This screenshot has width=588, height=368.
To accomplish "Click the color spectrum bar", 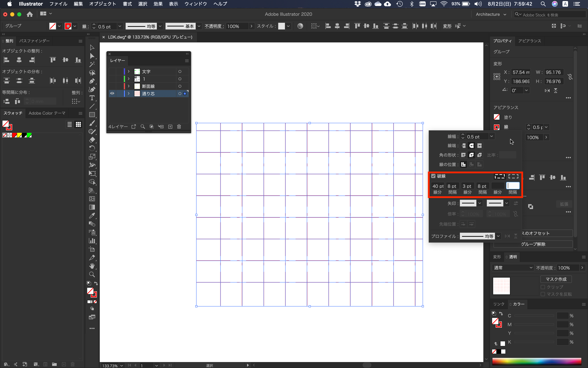I will point(537,361).
